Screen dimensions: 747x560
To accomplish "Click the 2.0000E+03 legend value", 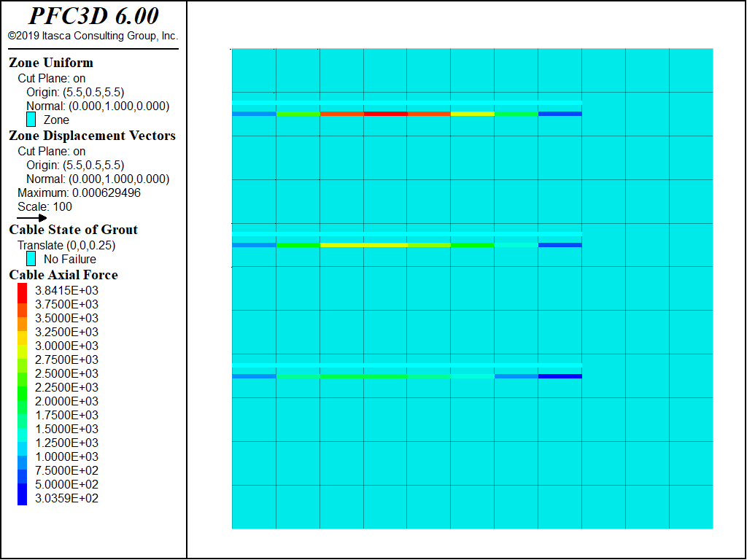I will 66,401.
